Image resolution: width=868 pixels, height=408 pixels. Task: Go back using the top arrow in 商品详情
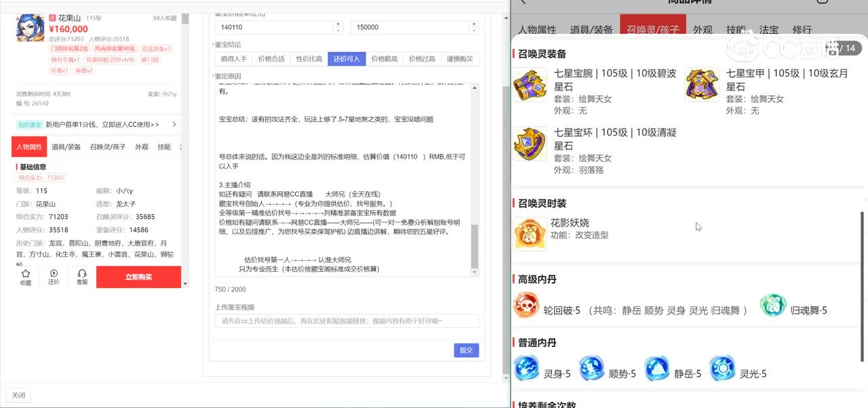coord(522,2)
